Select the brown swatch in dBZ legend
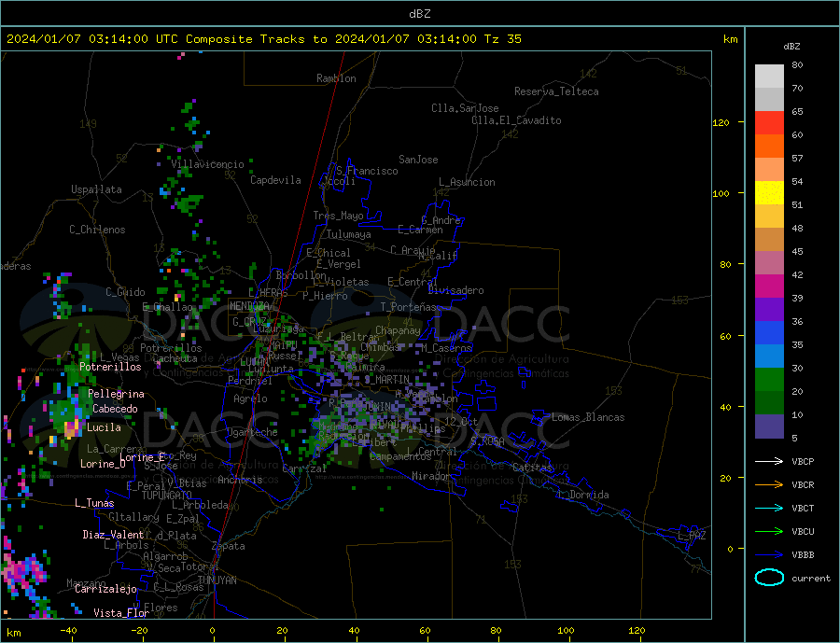Screen dimensions: 840x643 [x=769, y=240]
